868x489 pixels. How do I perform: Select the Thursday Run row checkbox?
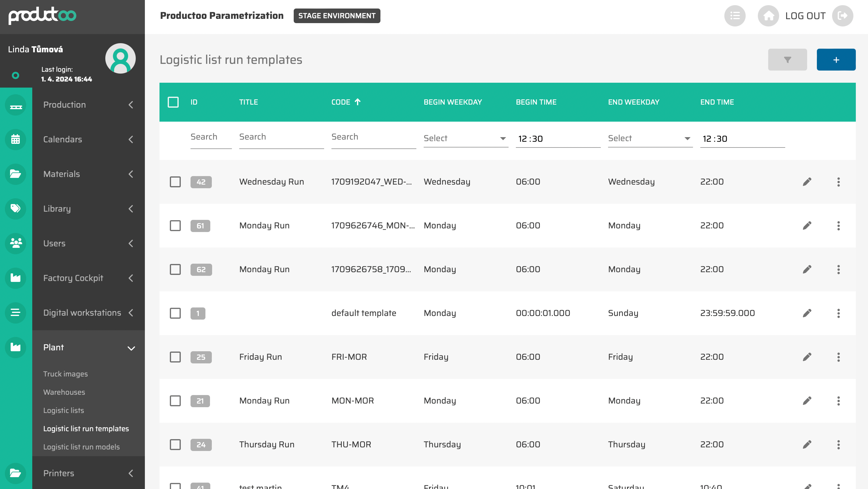click(x=175, y=445)
